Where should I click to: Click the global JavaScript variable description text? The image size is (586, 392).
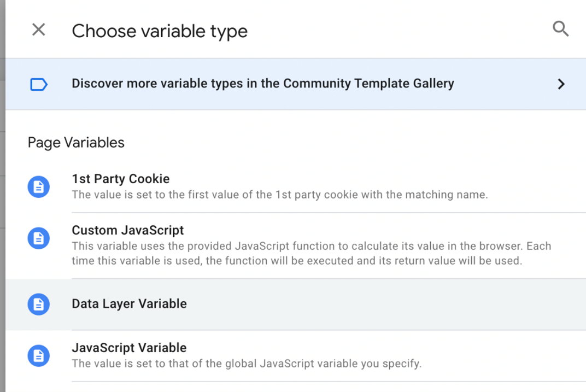247,363
